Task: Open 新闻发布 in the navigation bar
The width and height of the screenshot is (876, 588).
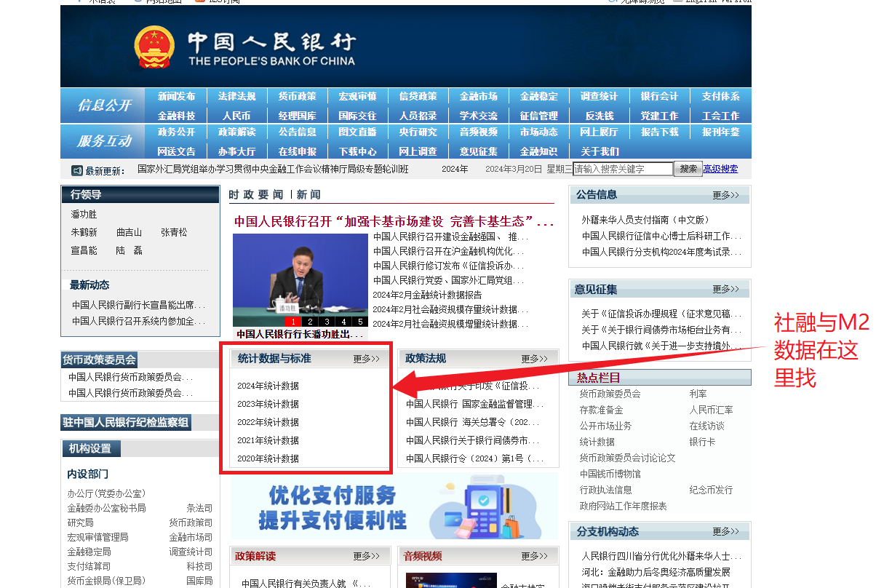Action: click(x=177, y=97)
